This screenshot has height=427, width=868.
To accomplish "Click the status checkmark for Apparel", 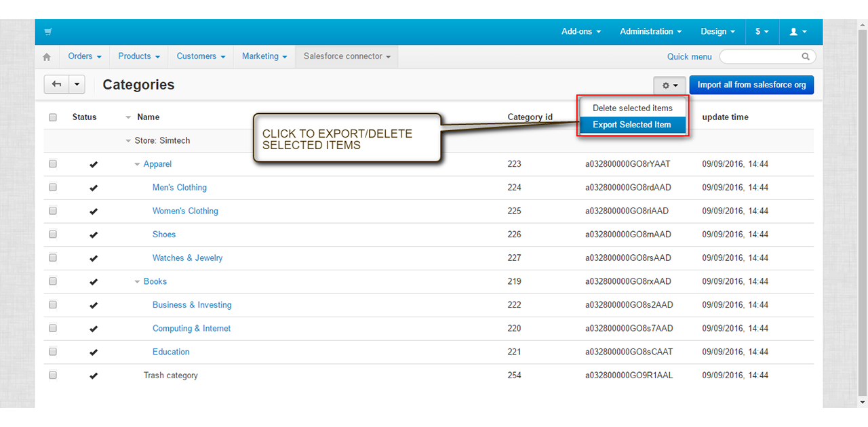I will (x=94, y=165).
